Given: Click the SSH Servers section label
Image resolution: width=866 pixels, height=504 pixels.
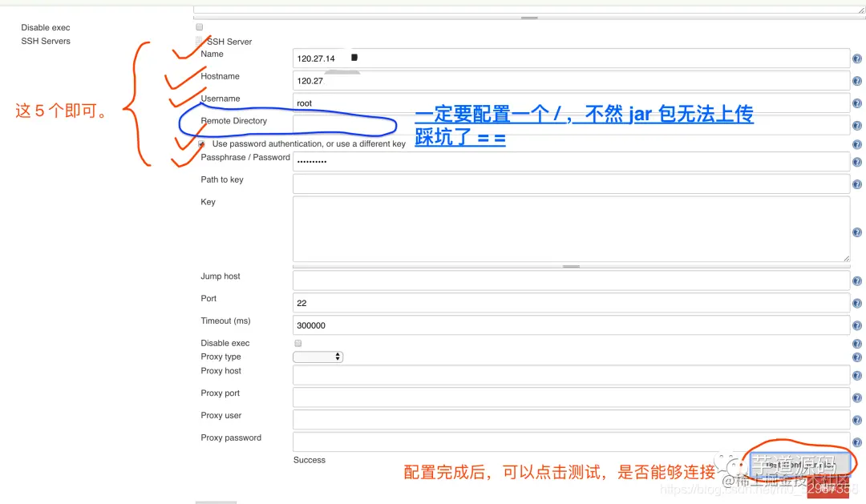Looking at the screenshot, I should pyautogui.click(x=46, y=41).
